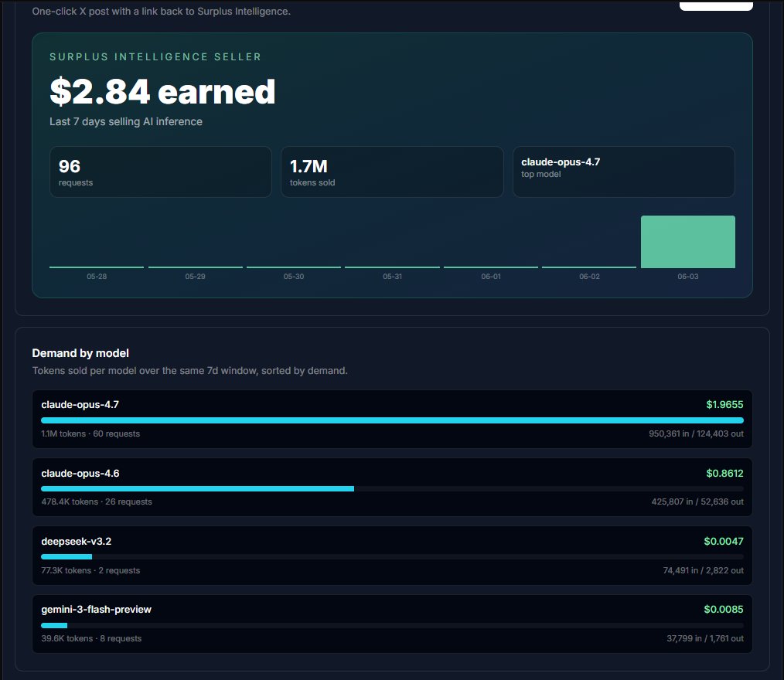Click the $0.0085 earnings value
The image size is (784, 680).
[724, 609]
